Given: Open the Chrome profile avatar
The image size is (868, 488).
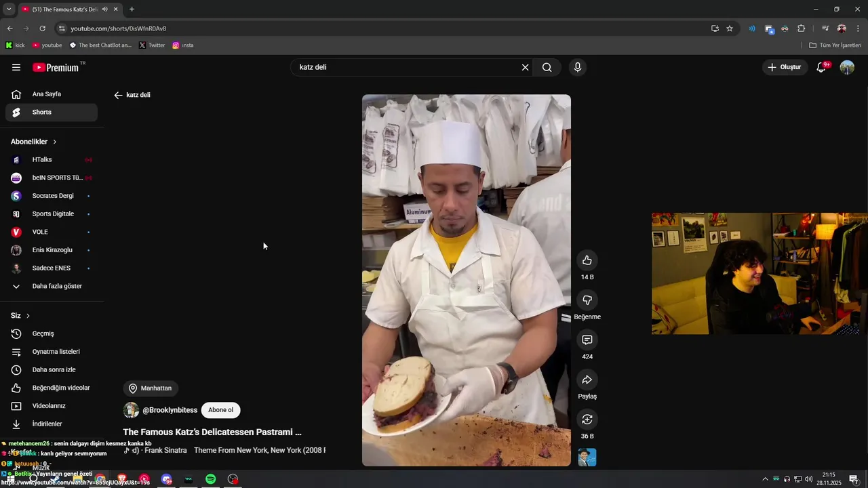Looking at the screenshot, I should coord(842,28).
